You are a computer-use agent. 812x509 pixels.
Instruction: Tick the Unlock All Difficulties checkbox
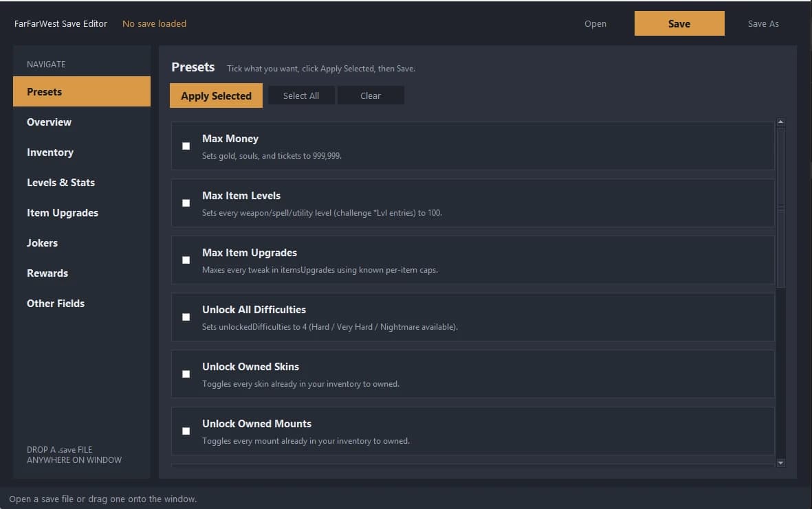186,317
